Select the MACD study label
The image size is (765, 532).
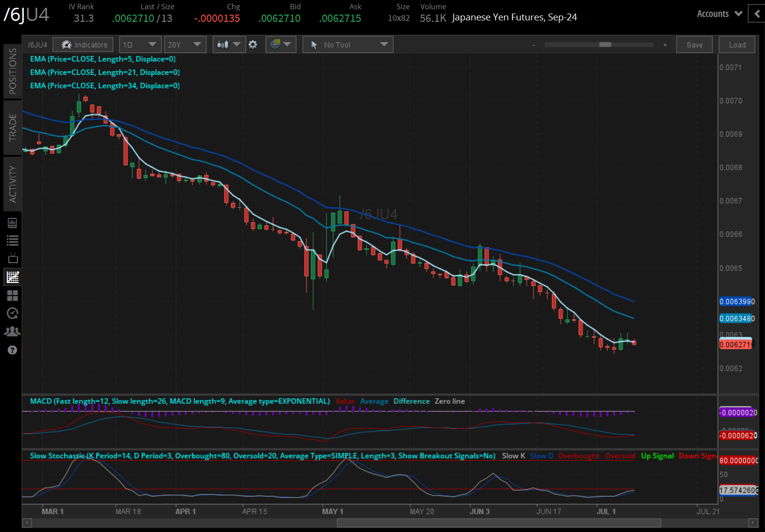[x=180, y=401]
